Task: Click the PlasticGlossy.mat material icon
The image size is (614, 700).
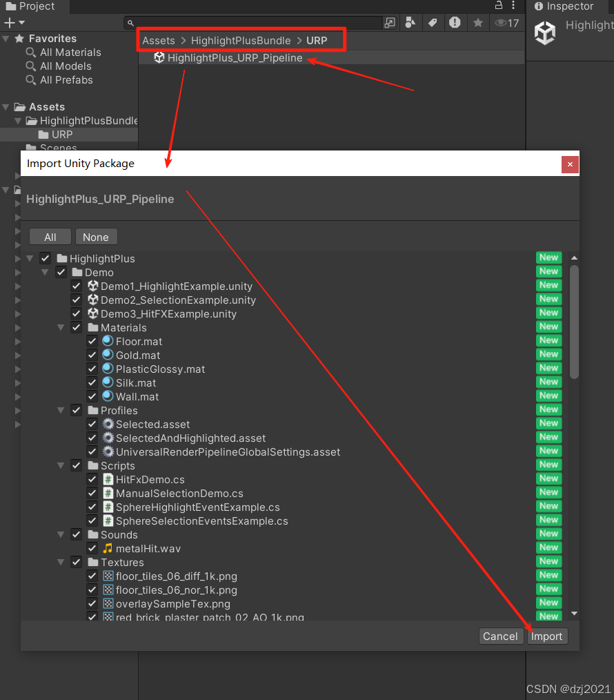Action: 108,369
